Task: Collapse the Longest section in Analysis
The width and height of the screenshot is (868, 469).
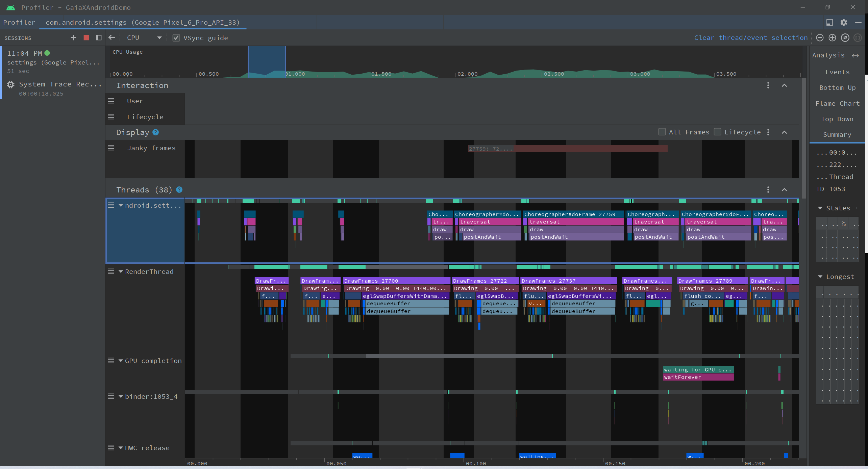Action: point(820,277)
